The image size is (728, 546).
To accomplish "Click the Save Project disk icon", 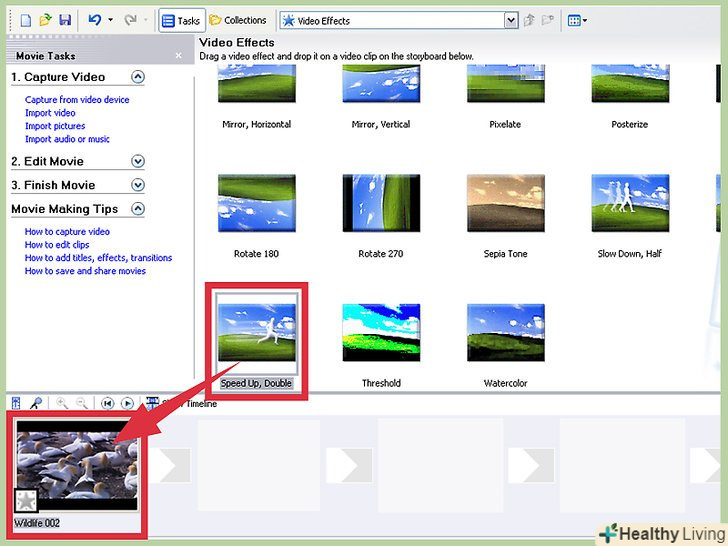I will pyautogui.click(x=65, y=20).
